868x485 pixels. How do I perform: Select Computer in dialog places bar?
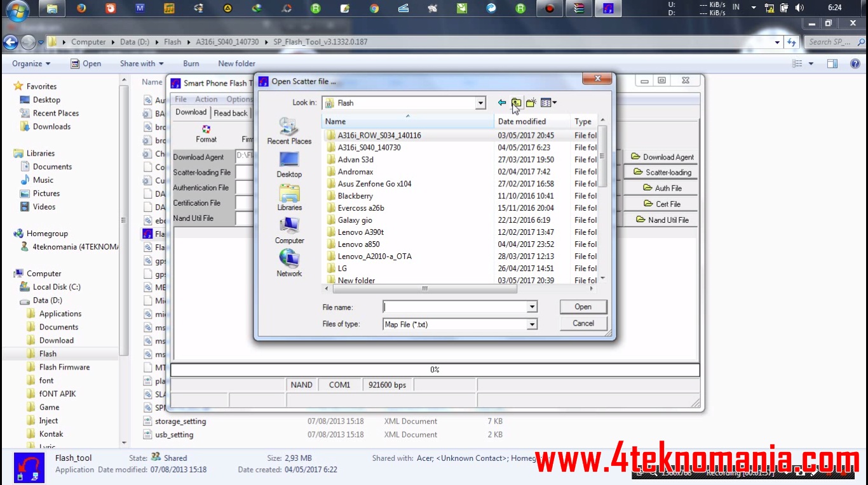(289, 231)
